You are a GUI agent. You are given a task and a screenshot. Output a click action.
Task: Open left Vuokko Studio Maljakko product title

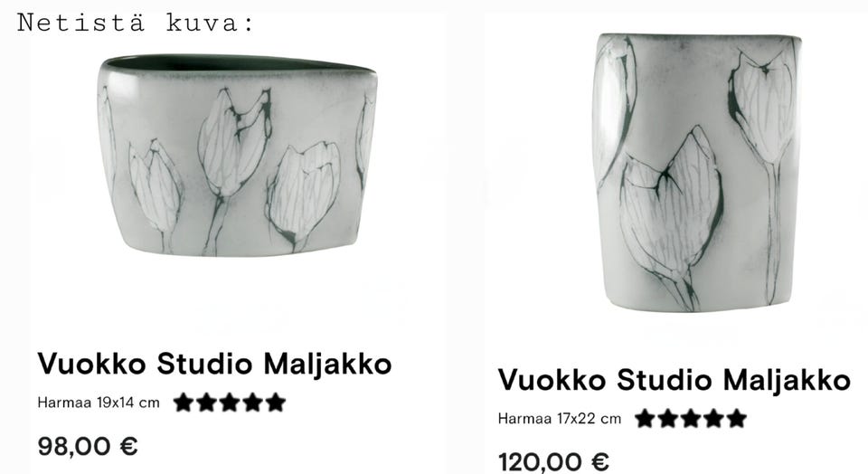[x=214, y=365]
